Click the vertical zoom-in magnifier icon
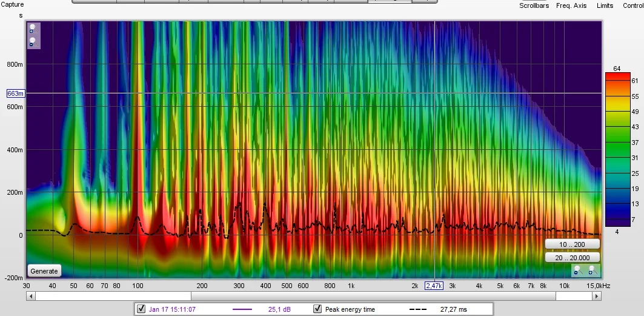Image resolution: width=644 pixels, height=316 pixels. click(32, 29)
